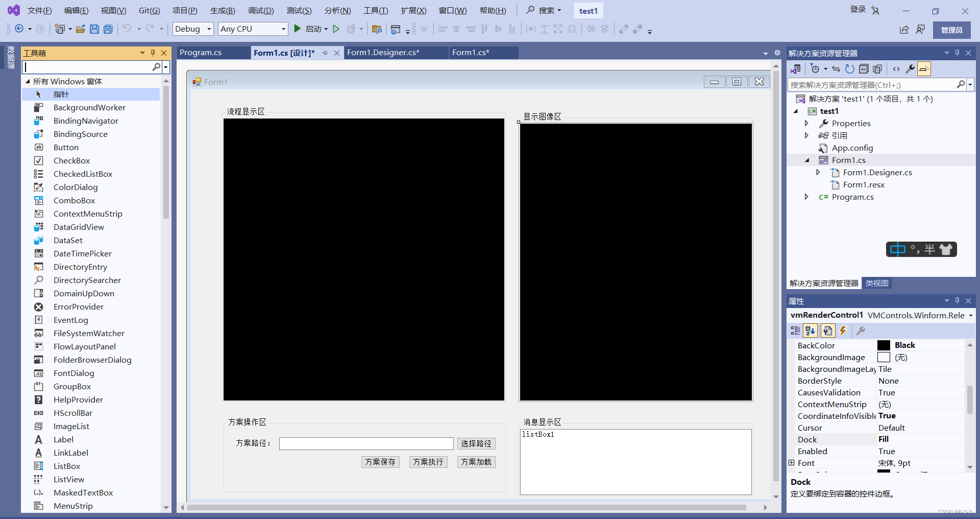The height and width of the screenshot is (519, 980).
Task: Click the 选择路径 button
Action: click(x=476, y=443)
